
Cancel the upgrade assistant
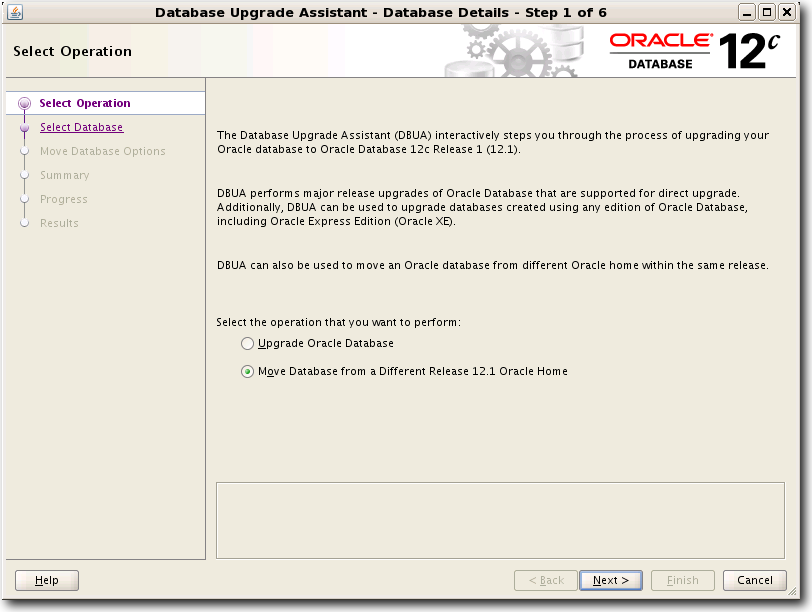(x=755, y=580)
